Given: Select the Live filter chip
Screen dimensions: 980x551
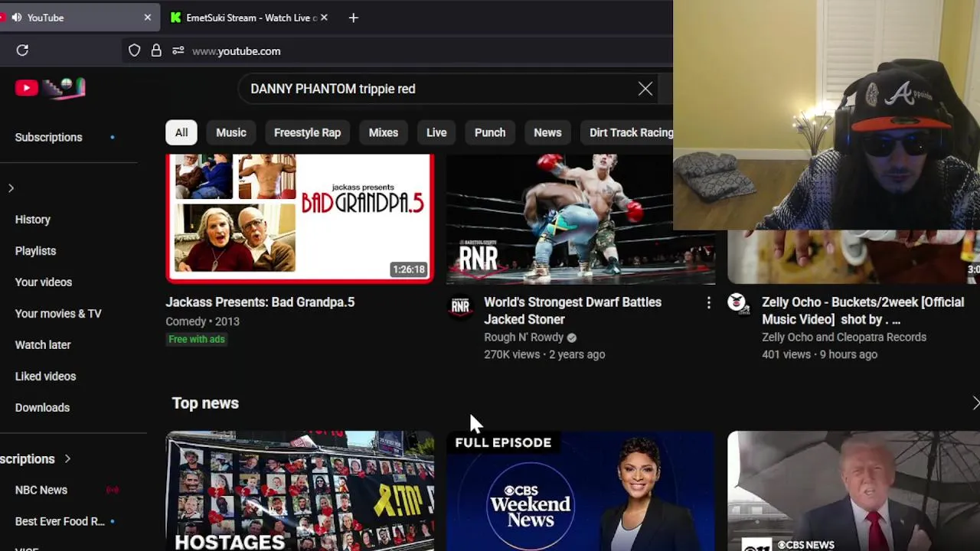Looking at the screenshot, I should pyautogui.click(x=436, y=132).
